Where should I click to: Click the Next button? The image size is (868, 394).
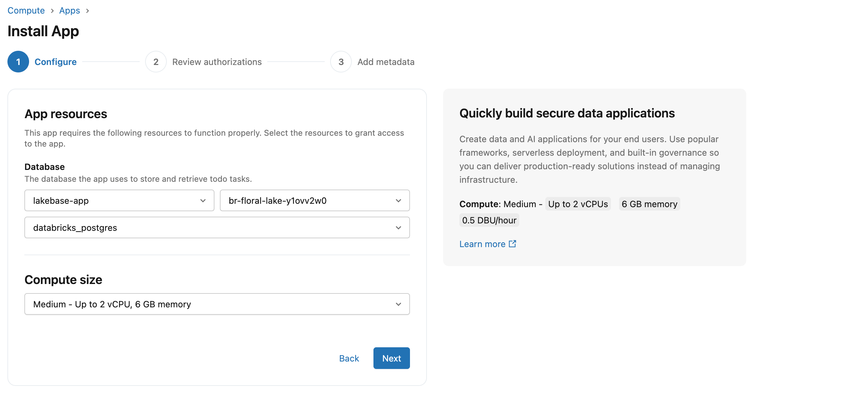(x=391, y=358)
